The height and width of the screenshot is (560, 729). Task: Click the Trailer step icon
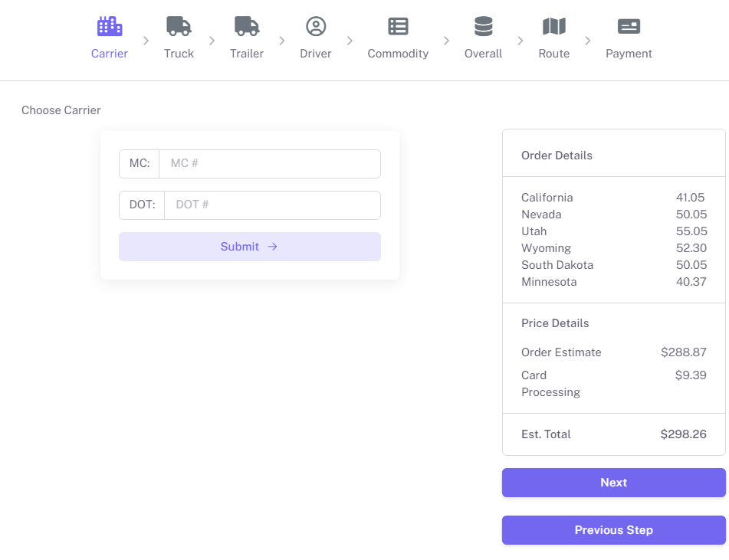click(247, 27)
